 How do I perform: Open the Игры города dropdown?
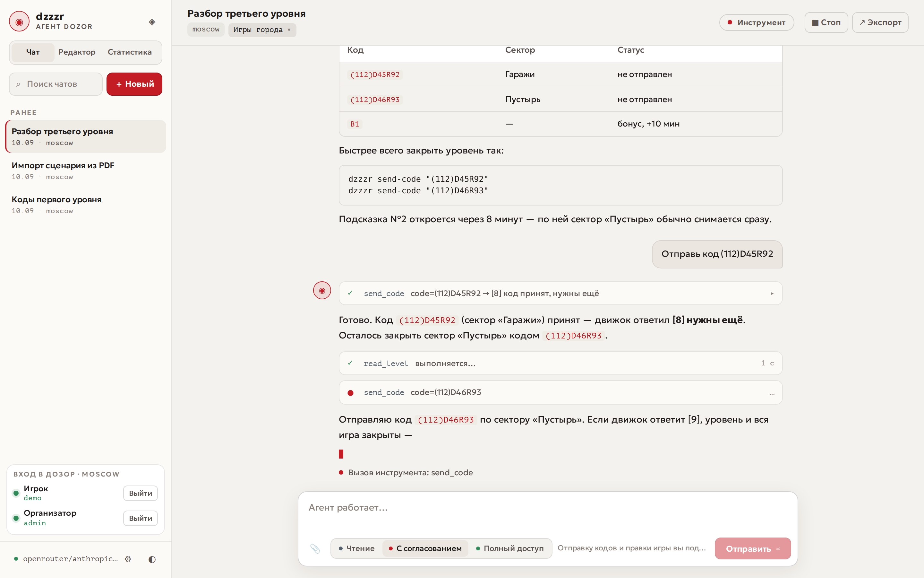coord(262,30)
